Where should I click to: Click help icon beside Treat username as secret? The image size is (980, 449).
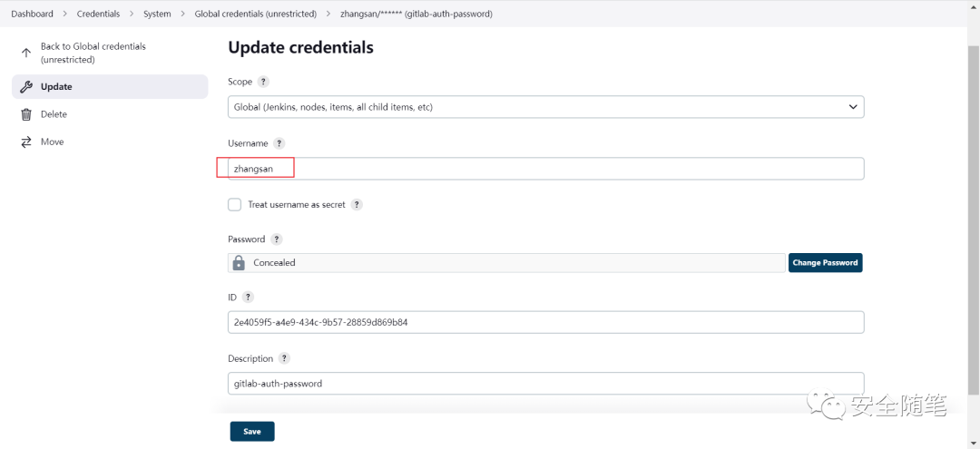(x=357, y=205)
